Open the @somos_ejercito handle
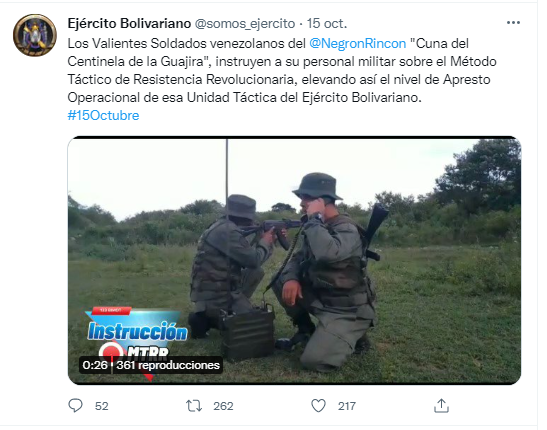 (245, 24)
